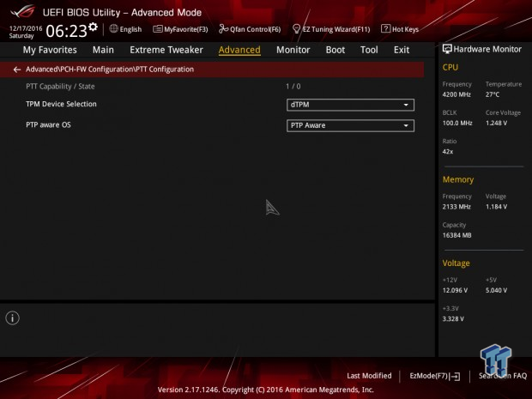Open MyFavorite(F3) list icon
532x399 pixels.
157,29
